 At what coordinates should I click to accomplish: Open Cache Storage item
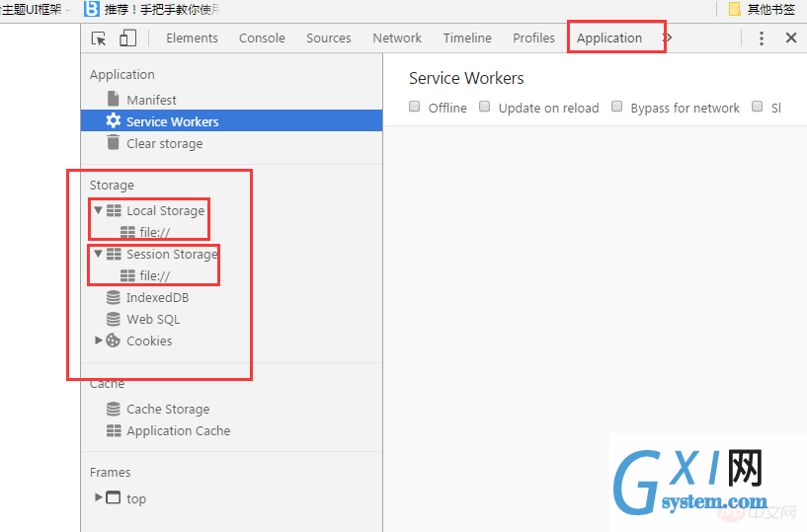click(x=168, y=409)
